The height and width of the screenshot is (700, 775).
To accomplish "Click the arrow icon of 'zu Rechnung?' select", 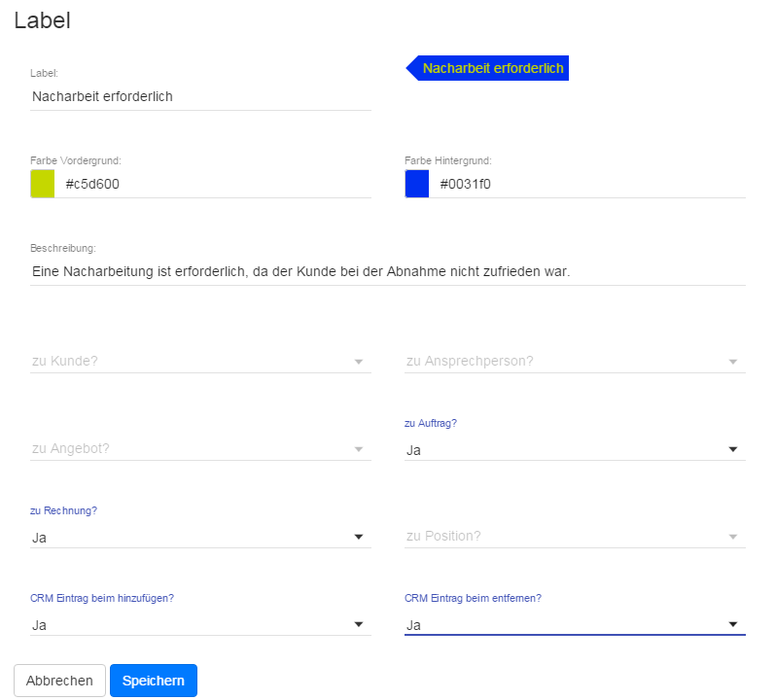I will 359,537.
